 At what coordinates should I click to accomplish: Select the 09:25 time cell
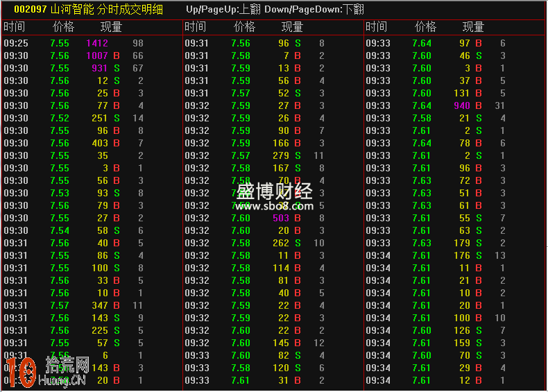pyautogui.click(x=16, y=43)
